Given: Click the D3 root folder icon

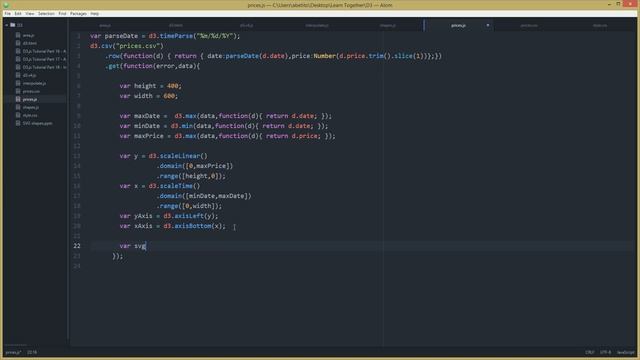Looking at the screenshot, I should click(x=13, y=25).
